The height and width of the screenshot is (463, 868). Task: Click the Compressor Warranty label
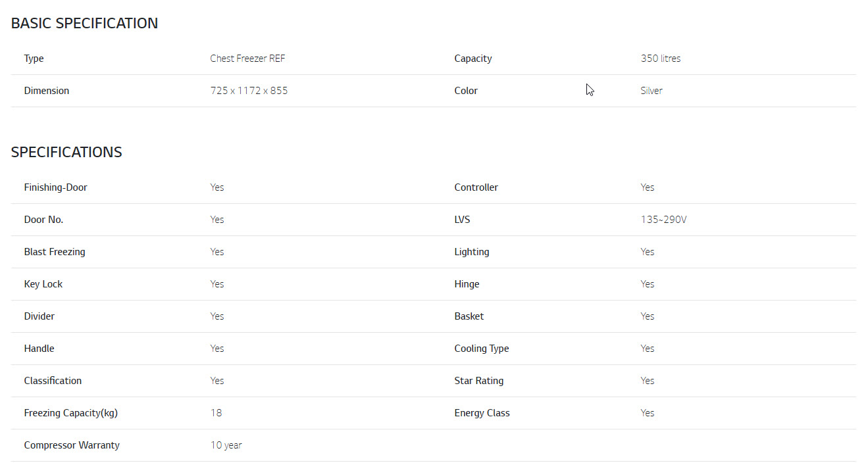72,445
